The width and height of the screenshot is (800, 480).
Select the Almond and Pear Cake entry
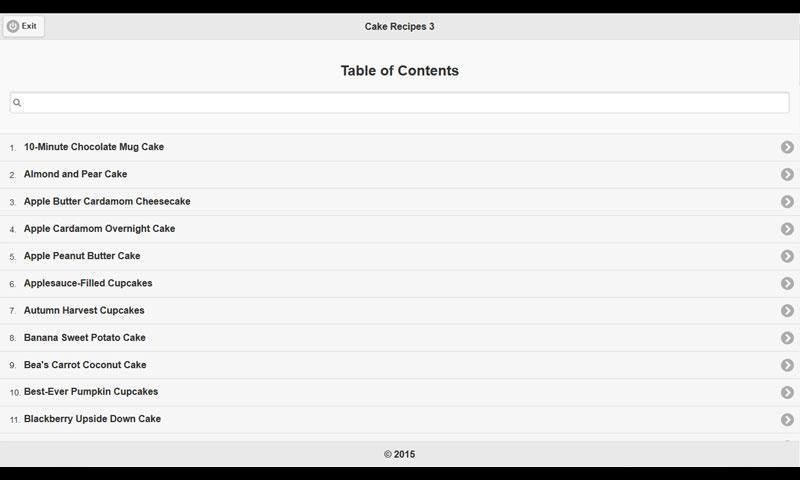75,174
